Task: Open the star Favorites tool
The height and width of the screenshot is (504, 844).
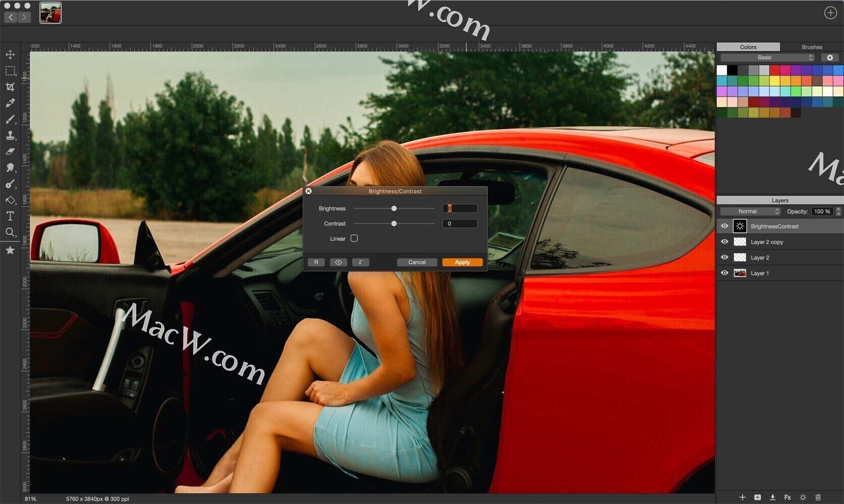Action: (10, 250)
